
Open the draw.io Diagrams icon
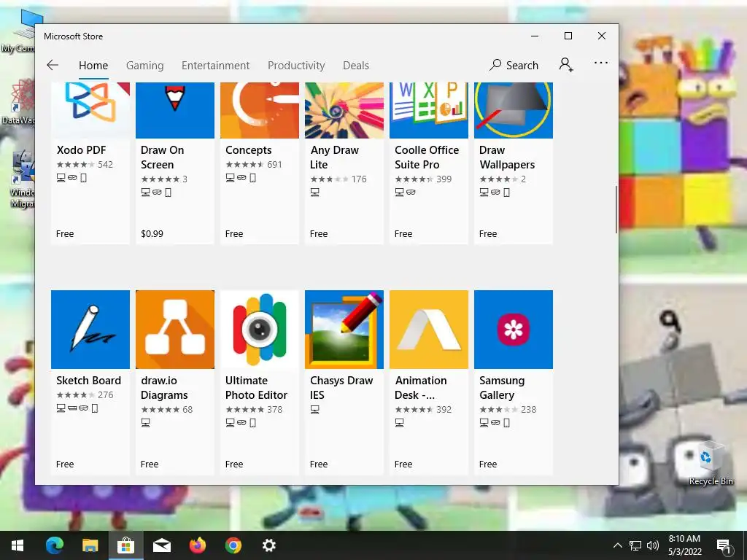tap(175, 330)
